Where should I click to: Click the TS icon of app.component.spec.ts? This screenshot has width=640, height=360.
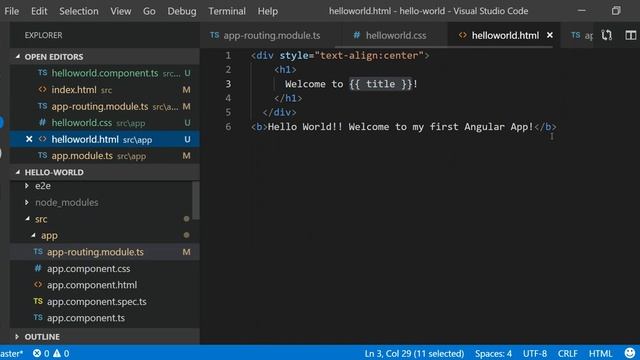[38, 301]
